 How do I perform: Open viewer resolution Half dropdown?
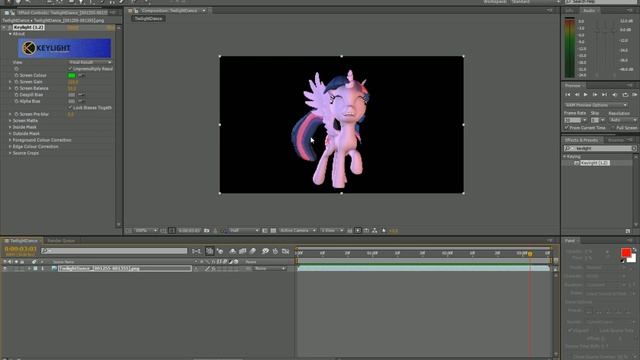(244, 231)
